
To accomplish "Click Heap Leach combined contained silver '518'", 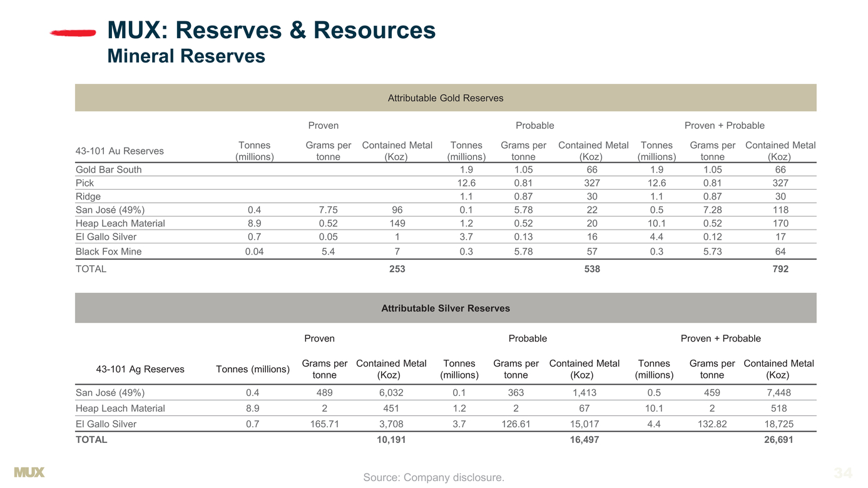I will point(779,409).
